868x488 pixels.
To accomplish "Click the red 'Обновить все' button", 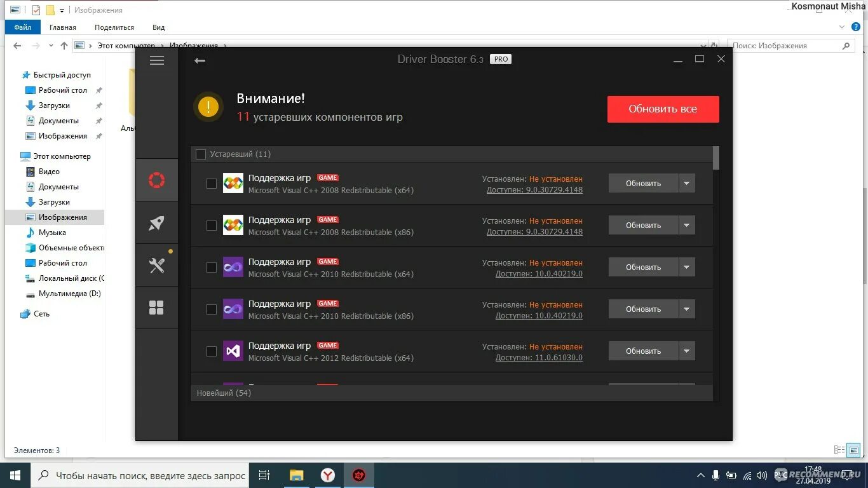I will point(663,109).
